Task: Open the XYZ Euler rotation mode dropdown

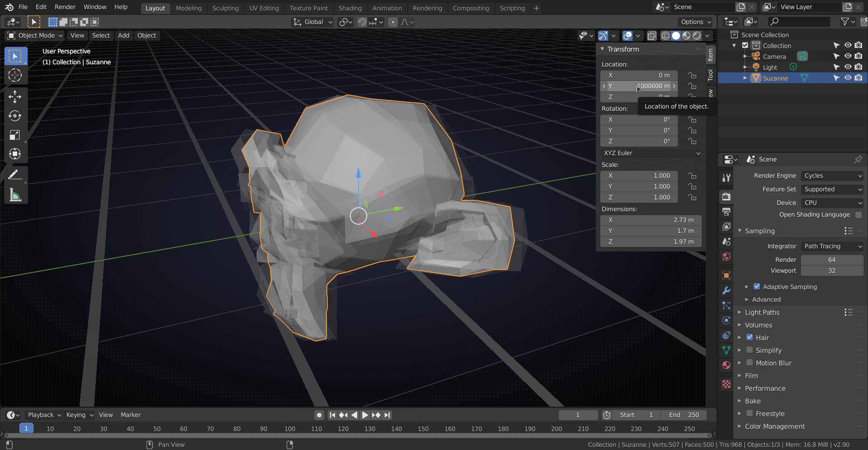Action: pos(651,153)
